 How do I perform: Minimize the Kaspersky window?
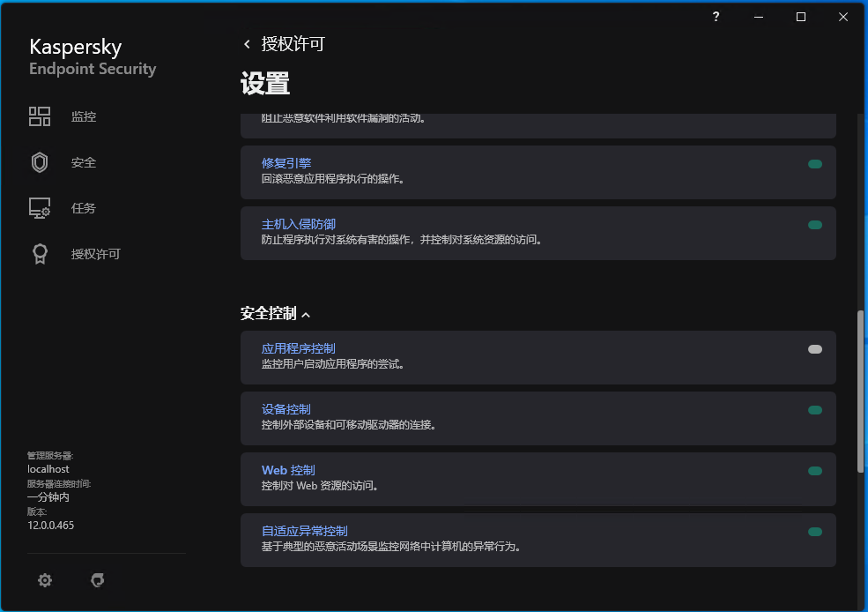pyautogui.click(x=759, y=17)
